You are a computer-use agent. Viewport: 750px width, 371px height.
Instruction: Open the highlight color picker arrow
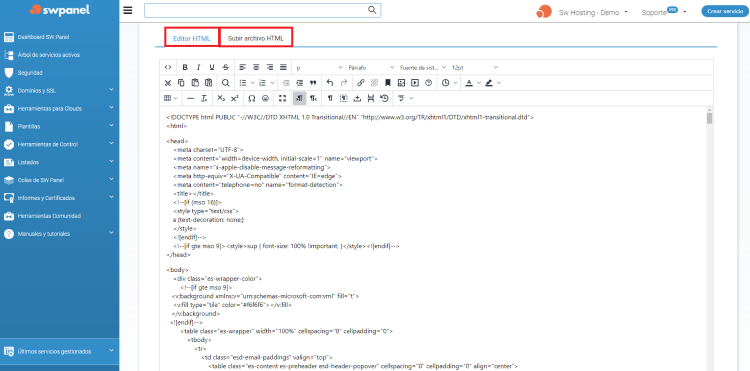[499, 83]
